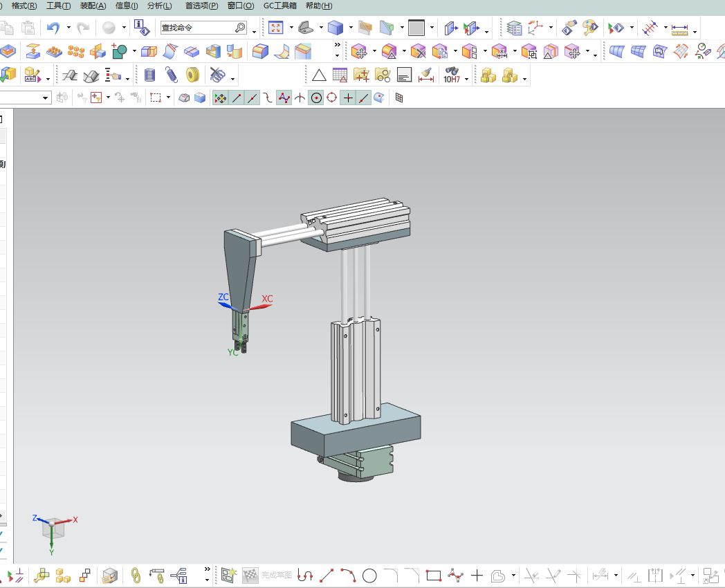
Task: Click the magnifier icon in command finder
Action: click(x=241, y=28)
